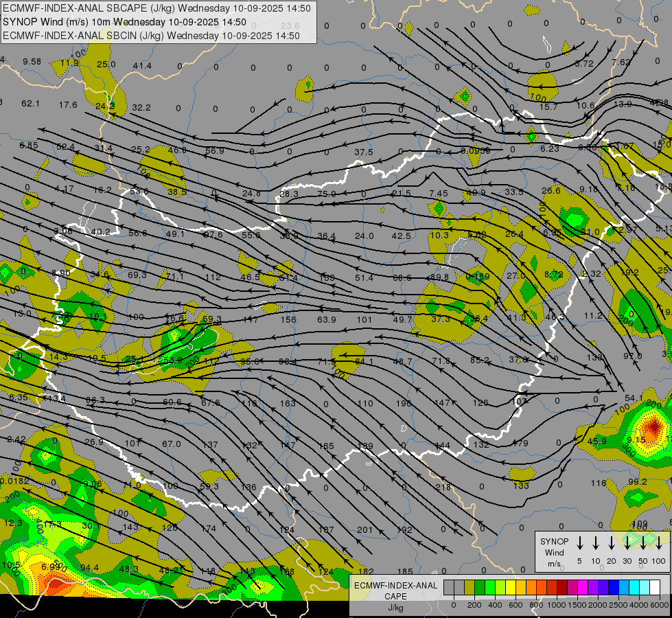Click the map value 185

coord(405,571)
